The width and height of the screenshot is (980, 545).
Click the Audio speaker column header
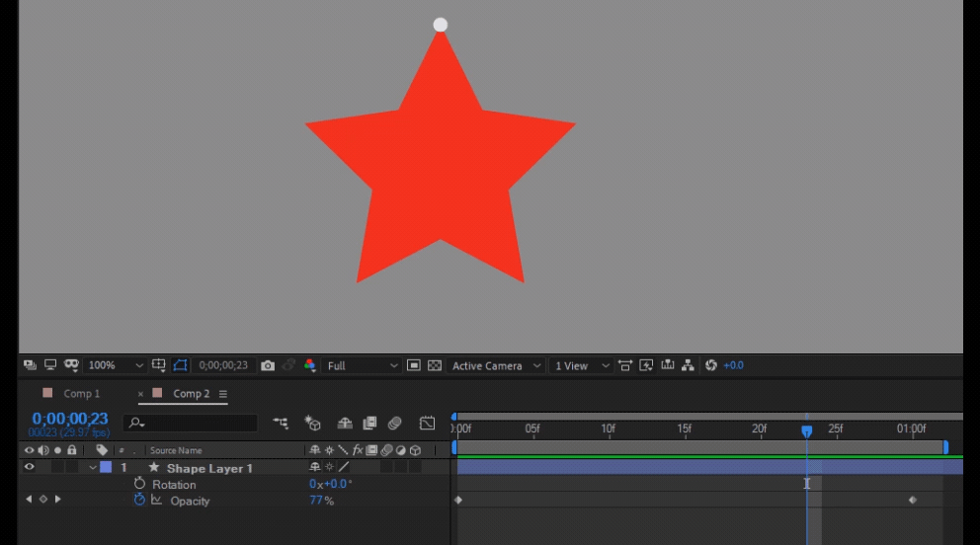tap(43, 450)
